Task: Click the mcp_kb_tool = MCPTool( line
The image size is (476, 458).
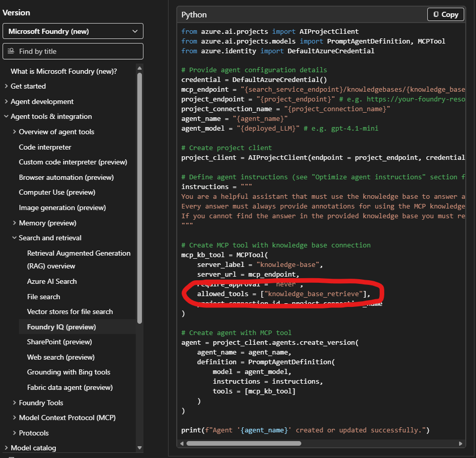Action: click(224, 255)
